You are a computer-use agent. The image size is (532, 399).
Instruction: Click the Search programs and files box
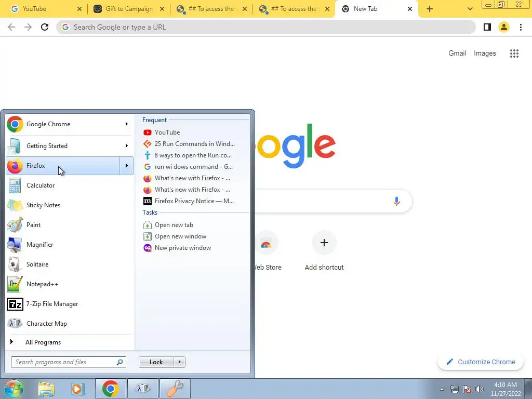coord(69,362)
